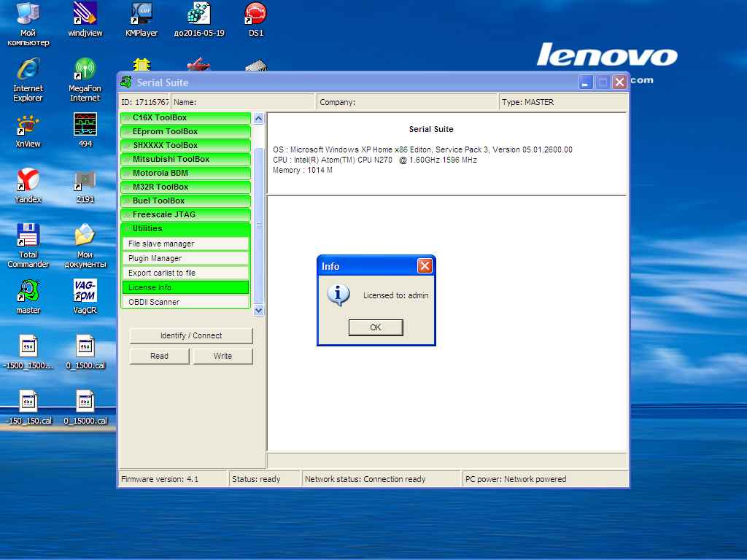Click the Serial Suite title bar icon
This screenshot has height=560, width=747.
tap(126, 82)
